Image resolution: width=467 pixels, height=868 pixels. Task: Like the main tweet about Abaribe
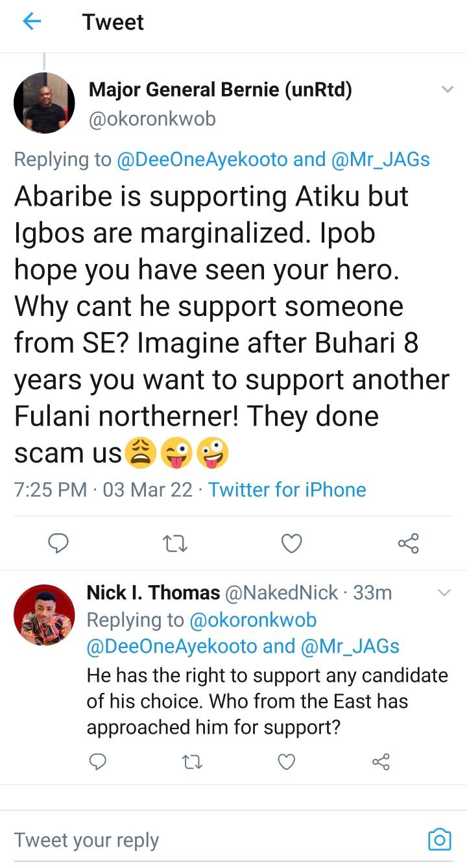[x=291, y=543]
